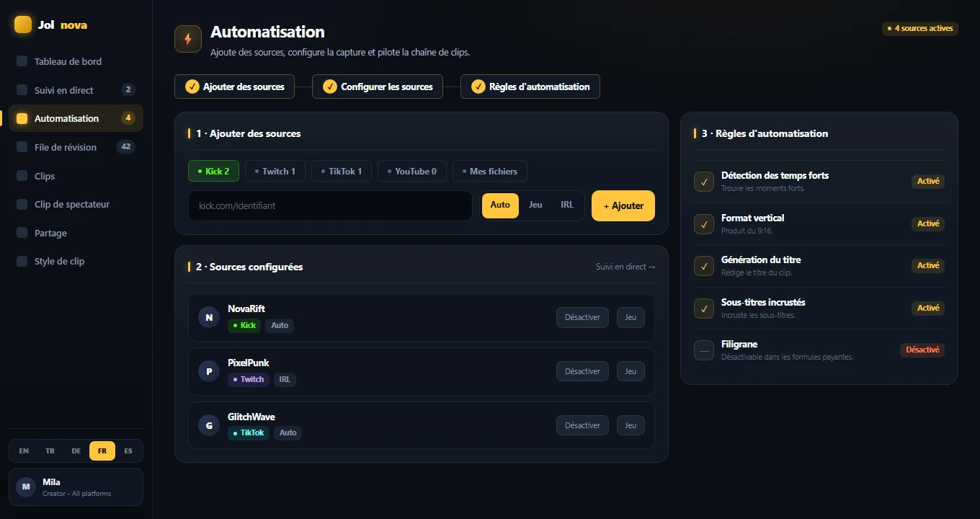Click the Mila profile avatar
This screenshot has height=519, width=980.
26,487
